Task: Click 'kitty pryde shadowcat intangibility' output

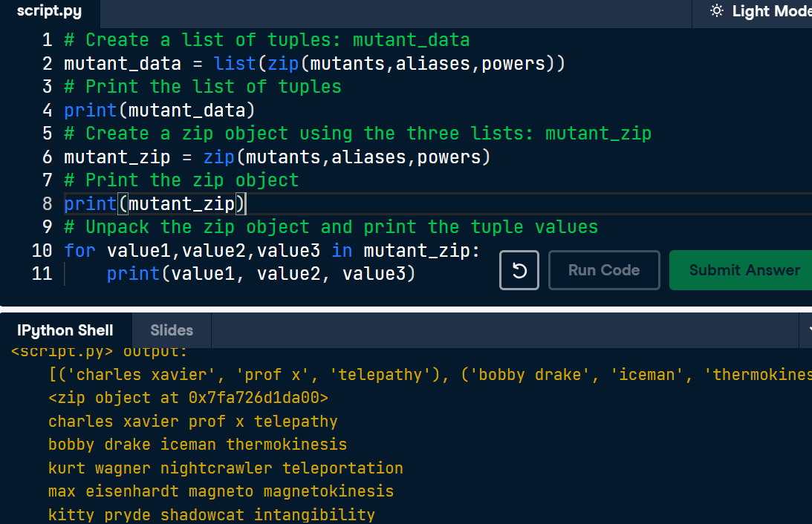Action: 211,514
